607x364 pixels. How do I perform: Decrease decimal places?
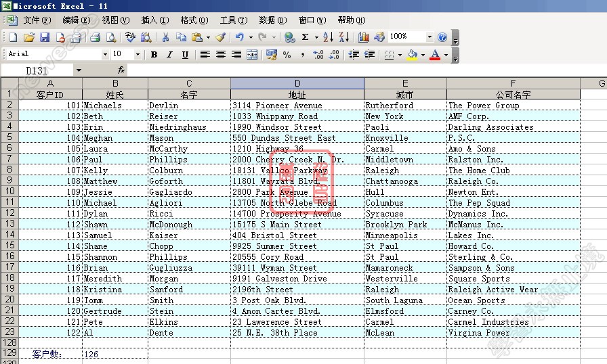(x=334, y=55)
